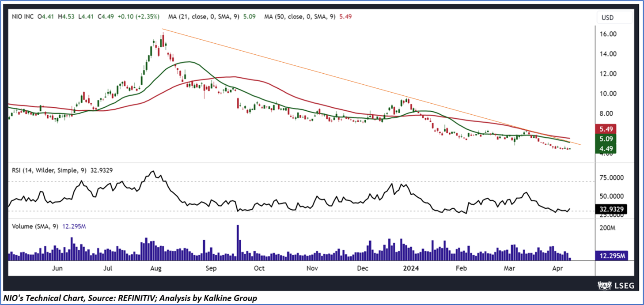This screenshot has height=305, width=644.
Task: Click the Dec label on time axis
Action: pyautogui.click(x=363, y=268)
